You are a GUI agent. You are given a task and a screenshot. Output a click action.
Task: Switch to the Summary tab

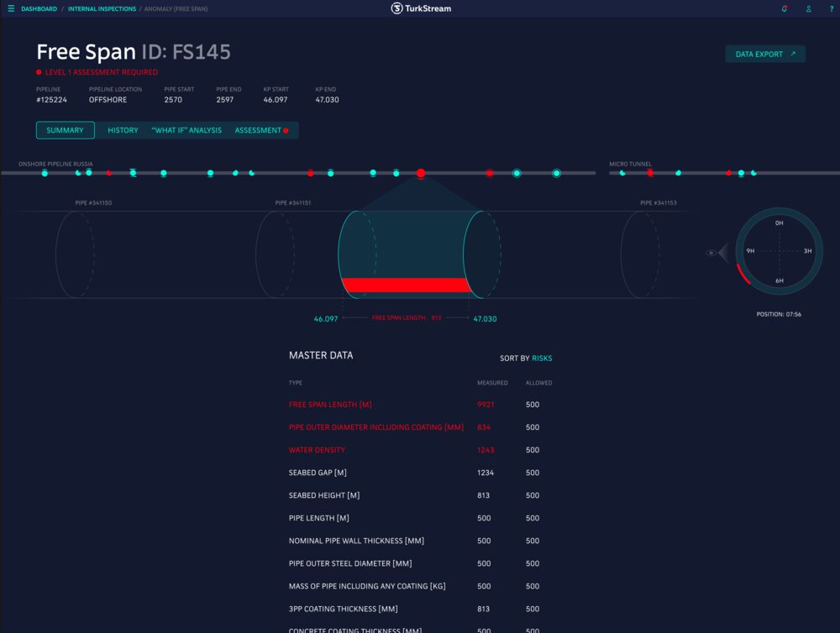[65, 130]
